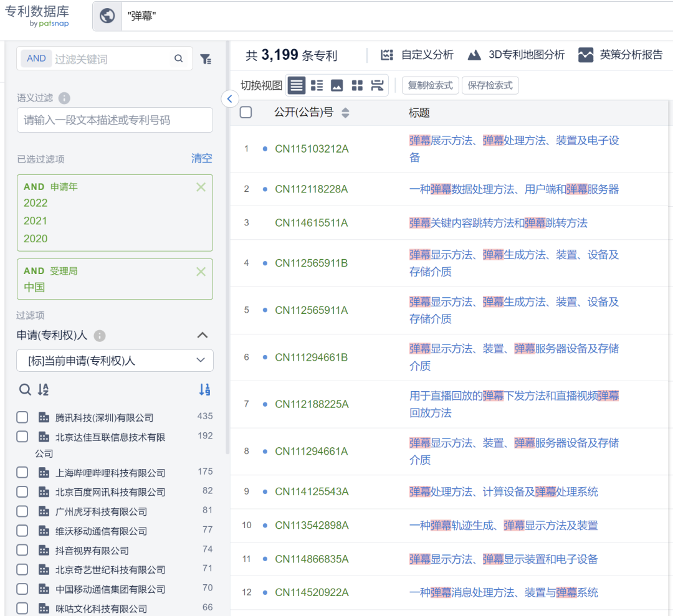The width and height of the screenshot is (673, 616).
Task: Click the funnel filter settings icon
Action: coord(206,59)
